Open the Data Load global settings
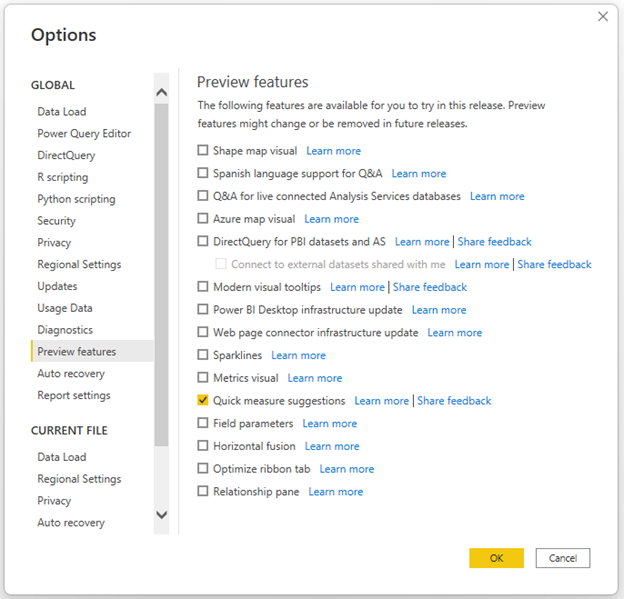 [x=62, y=112]
